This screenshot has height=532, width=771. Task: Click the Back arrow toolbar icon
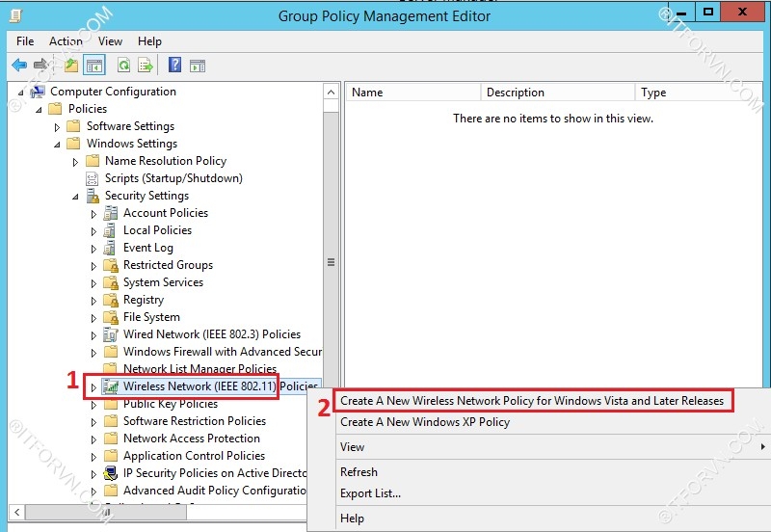coord(19,66)
